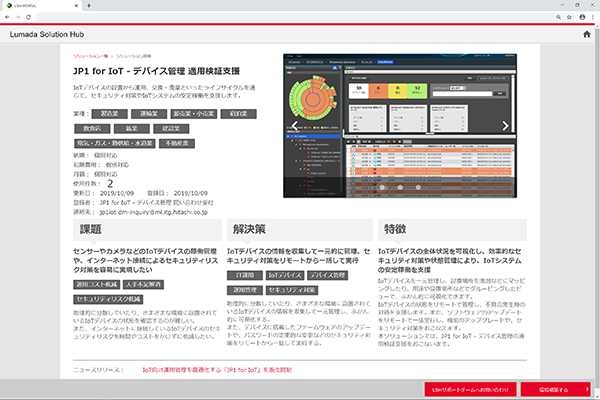The width and height of the screenshot is (600, 400).
Task: Select the 飲食店 industry tag
Action: point(92,129)
